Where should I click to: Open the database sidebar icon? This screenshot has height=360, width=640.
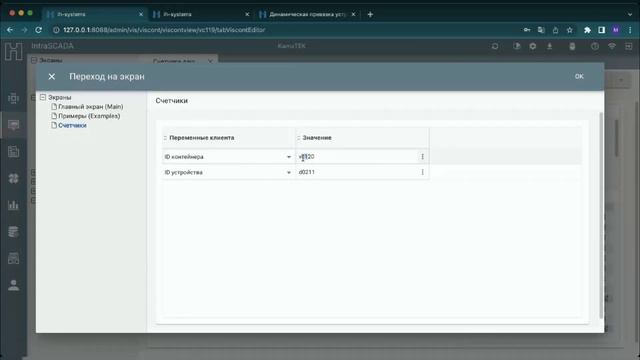pyautogui.click(x=13, y=231)
